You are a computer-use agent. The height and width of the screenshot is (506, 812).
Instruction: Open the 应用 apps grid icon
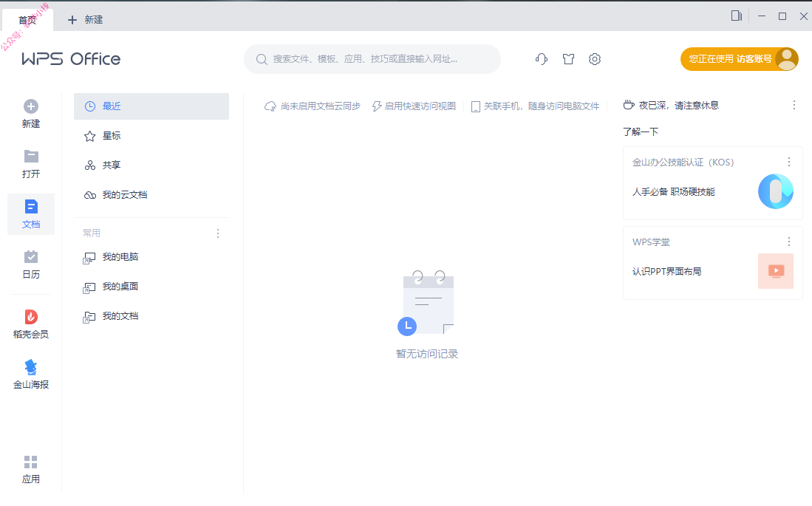tap(31, 462)
